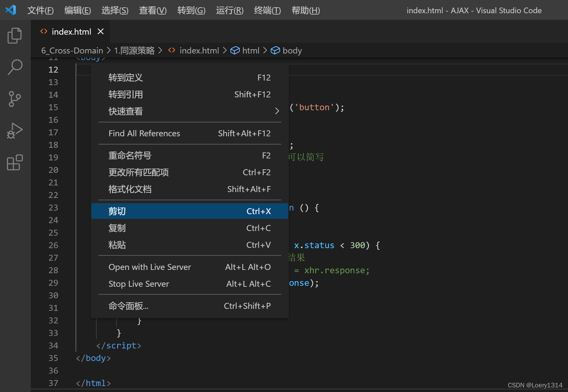The width and height of the screenshot is (568, 392).
Task: Open the Extensions view
Action: 15,162
